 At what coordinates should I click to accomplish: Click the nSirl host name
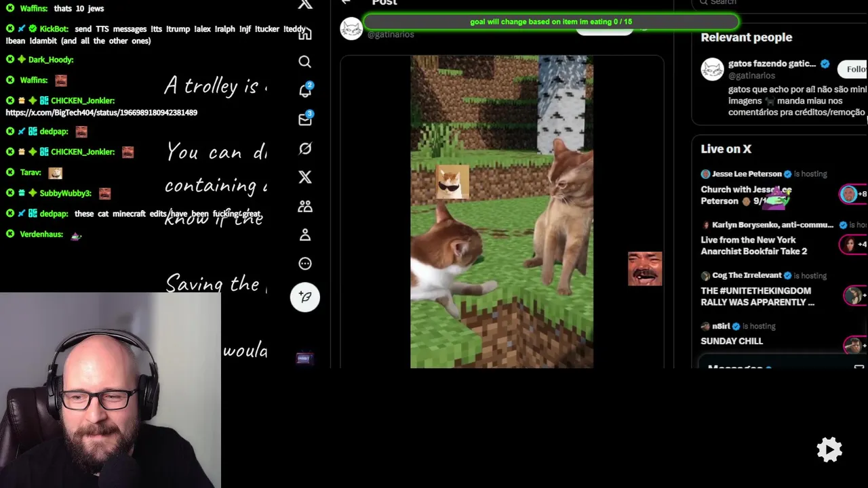click(721, 326)
